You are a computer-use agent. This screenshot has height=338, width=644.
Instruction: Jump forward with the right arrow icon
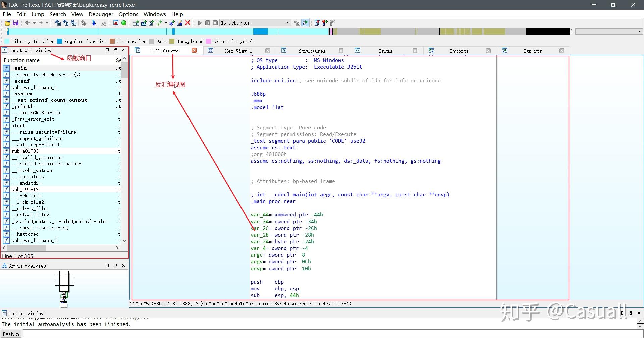[x=41, y=23]
